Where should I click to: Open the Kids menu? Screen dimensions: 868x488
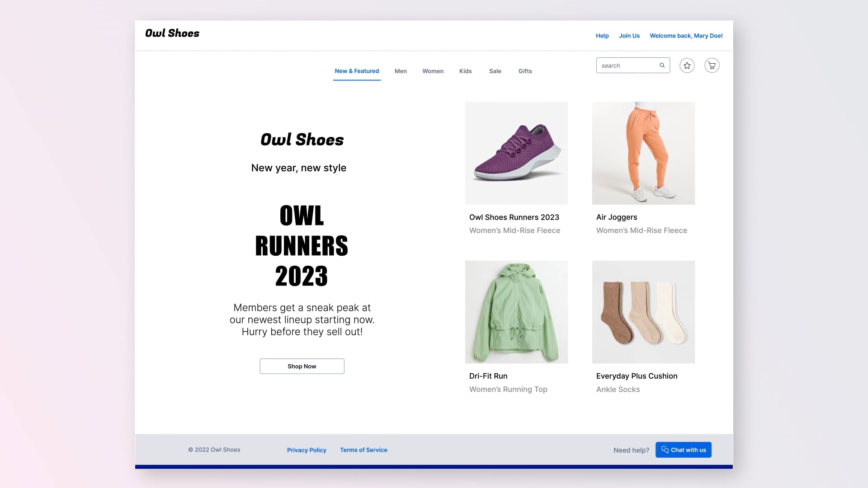pyautogui.click(x=465, y=71)
